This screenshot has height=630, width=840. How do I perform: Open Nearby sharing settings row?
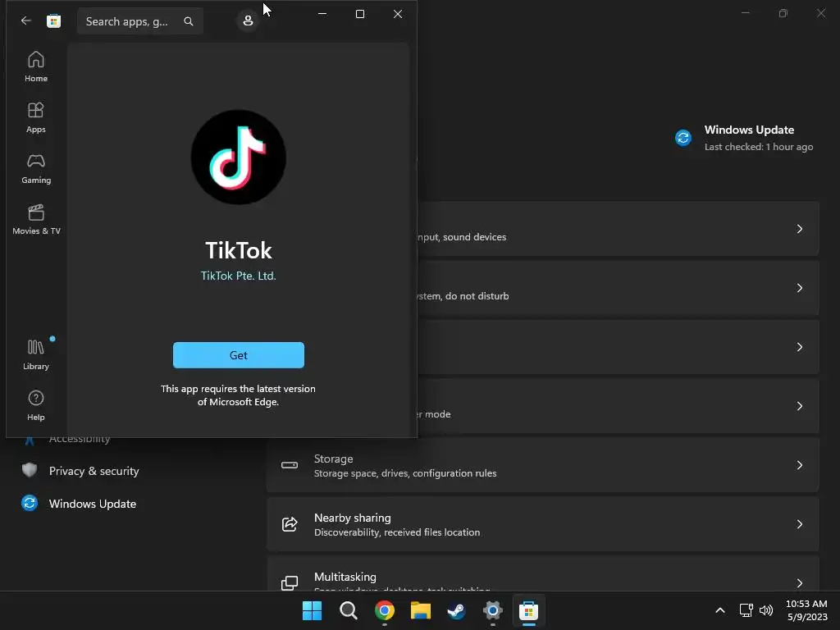(543, 524)
